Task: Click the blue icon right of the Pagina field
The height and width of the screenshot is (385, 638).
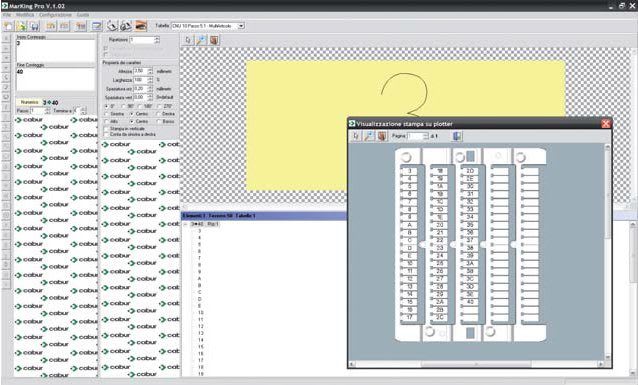Action: coord(457,136)
